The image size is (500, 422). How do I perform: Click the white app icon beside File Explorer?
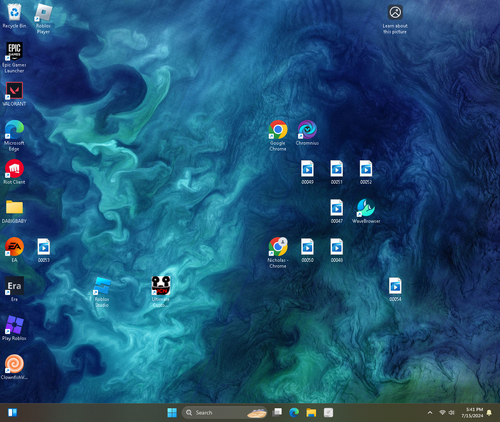(x=328, y=413)
